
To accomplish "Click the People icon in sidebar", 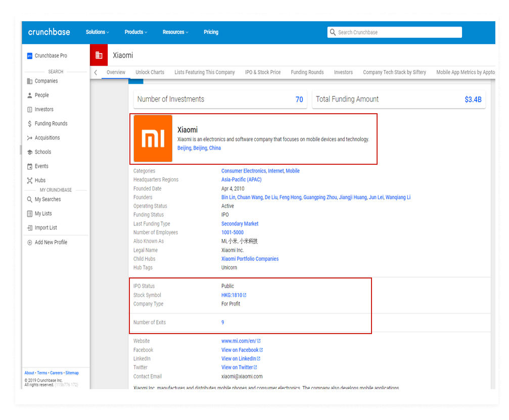I will (x=29, y=95).
